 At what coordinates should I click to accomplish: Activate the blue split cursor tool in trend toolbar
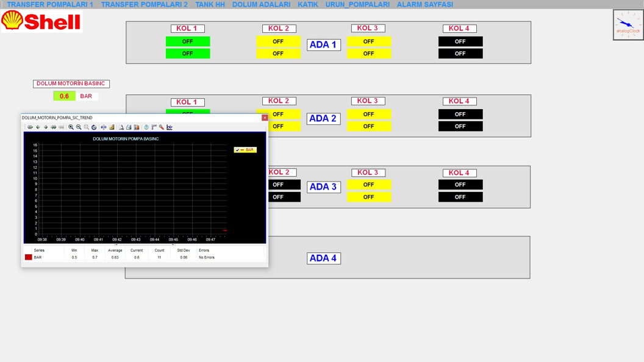[104, 127]
